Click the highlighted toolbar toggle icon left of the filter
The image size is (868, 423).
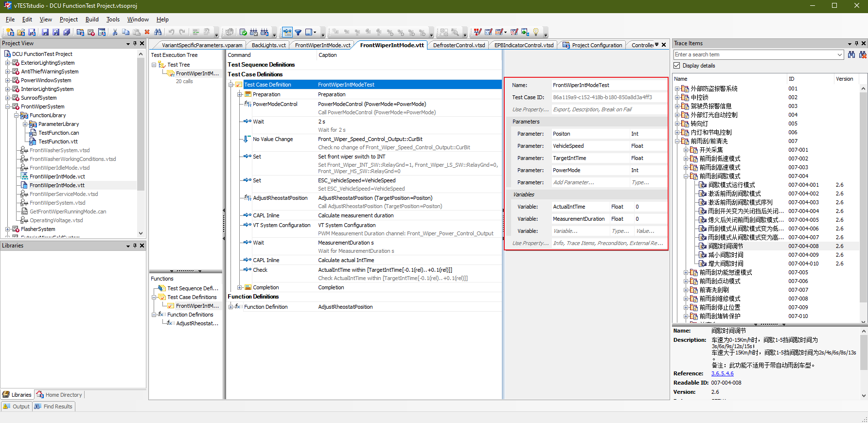[x=287, y=32]
